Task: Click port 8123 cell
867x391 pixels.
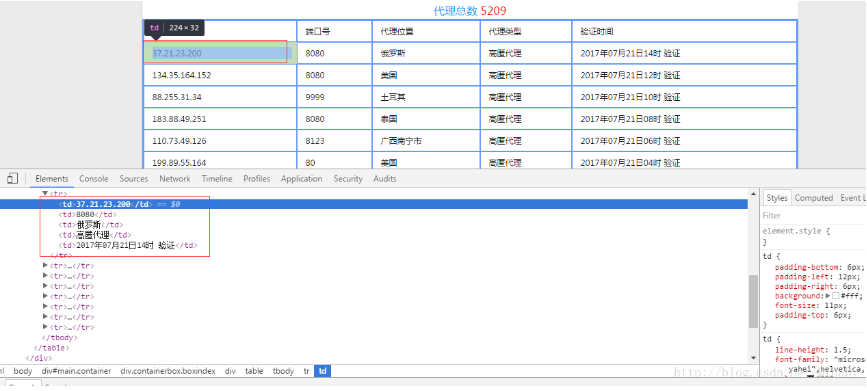Action: click(335, 141)
